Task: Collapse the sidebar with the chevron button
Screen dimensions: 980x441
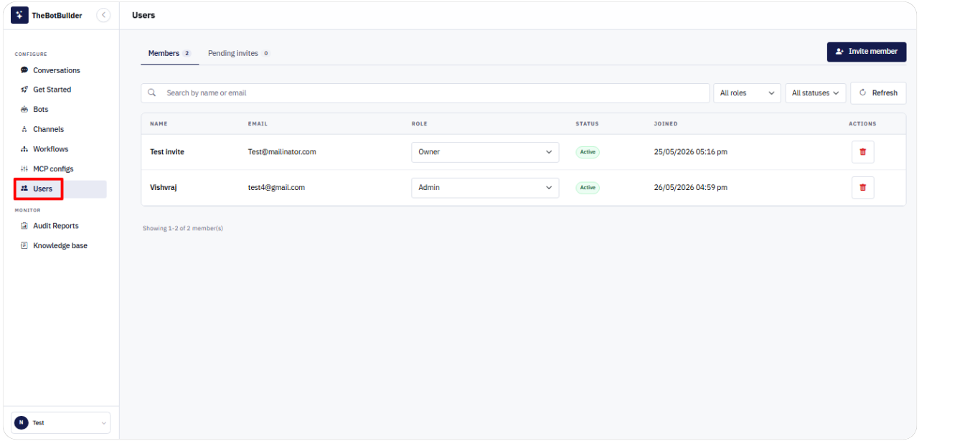Action: click(x=103, y=15)
